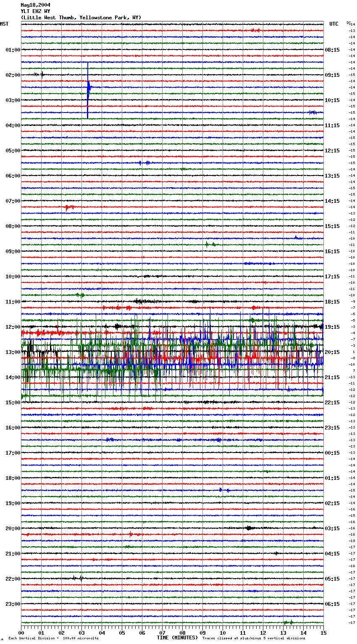Select the '07:00' MST time label

click(13, 201)
